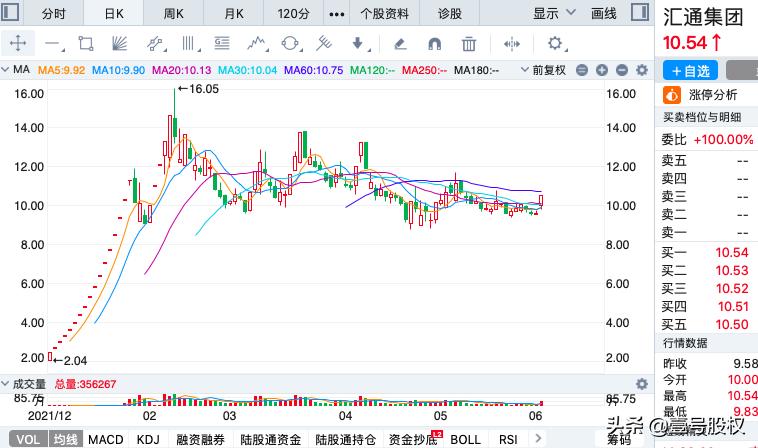Screen dimensions: 758x448
Task: Open the MACD indicator tab
Action: (x=105, y=439)
